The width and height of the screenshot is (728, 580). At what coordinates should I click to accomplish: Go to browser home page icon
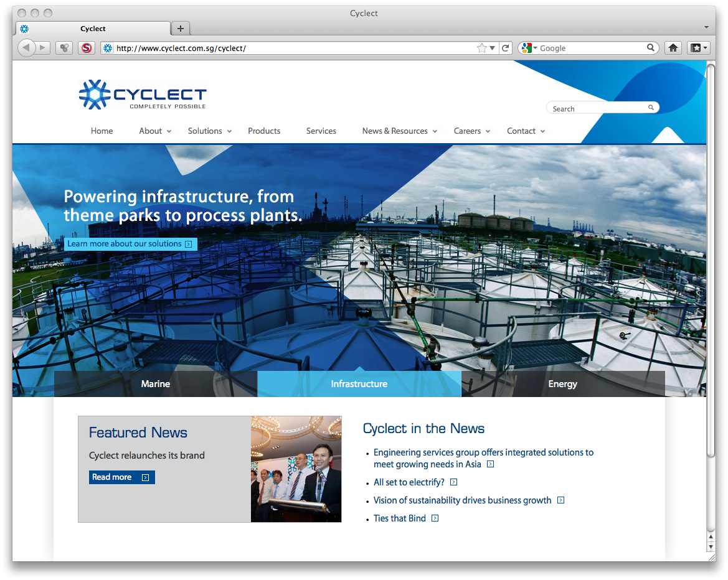673,48
